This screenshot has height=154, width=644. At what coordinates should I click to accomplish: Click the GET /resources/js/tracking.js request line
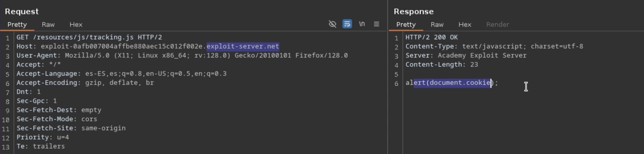click(x=89, y=37)
